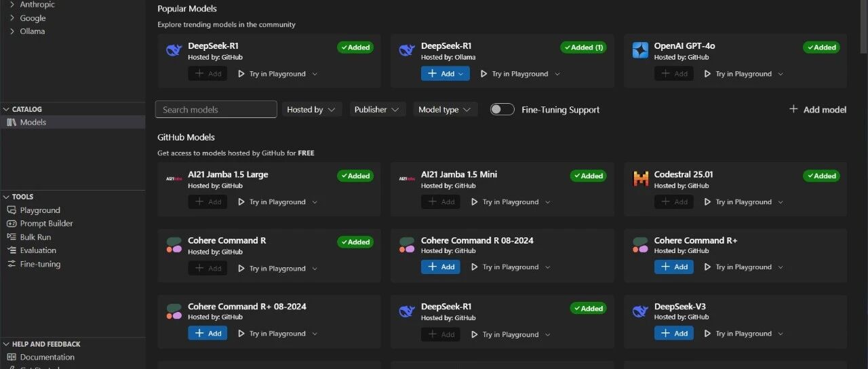Toggle the Fine-Tuning Support switch
Screen dimensions: 868x369
[x=502, y=109]
